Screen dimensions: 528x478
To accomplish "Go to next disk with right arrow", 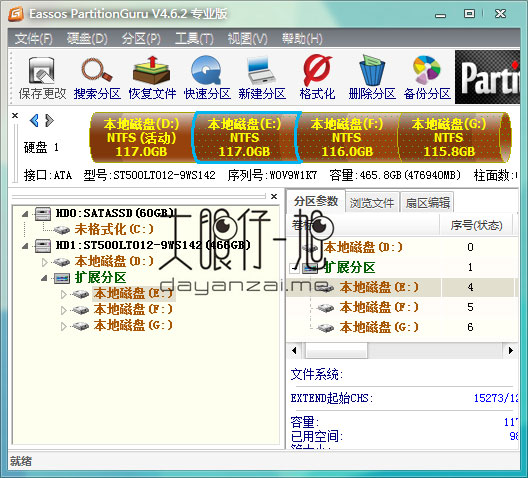I will (49, 120).
